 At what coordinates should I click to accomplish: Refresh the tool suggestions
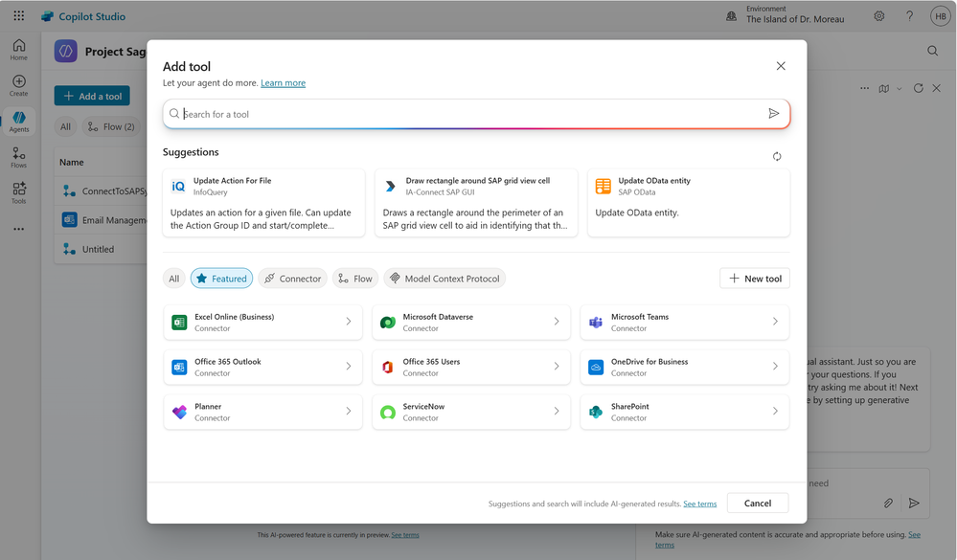tap(777, 157)
